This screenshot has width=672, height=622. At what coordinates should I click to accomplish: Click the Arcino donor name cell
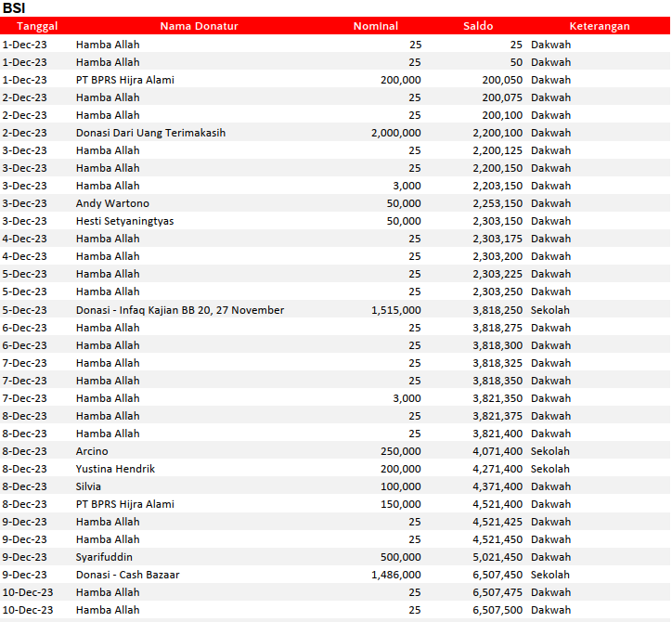click(92, 451)
